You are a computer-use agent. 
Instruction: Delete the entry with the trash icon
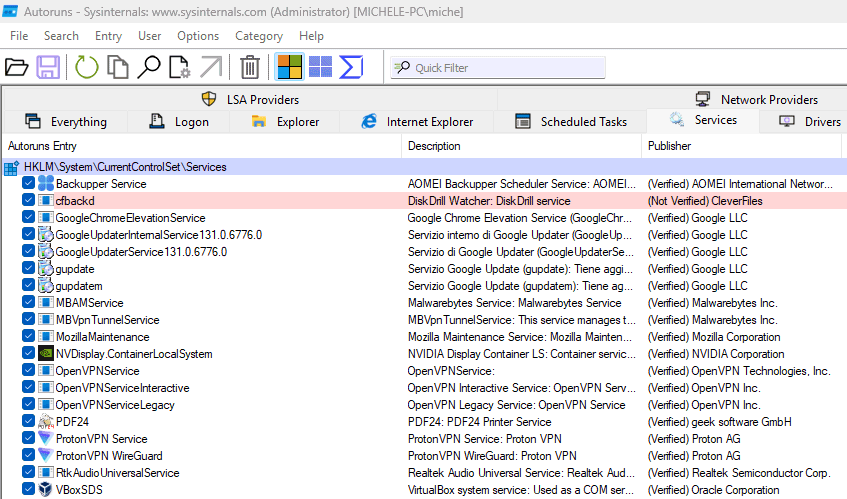pyautogui.click(x=250, y=68)
